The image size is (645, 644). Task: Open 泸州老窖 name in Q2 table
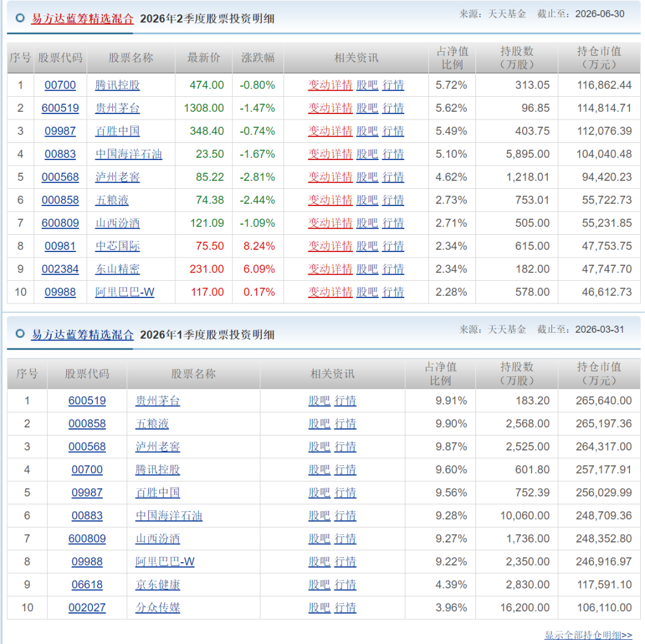tap(118, 177)
